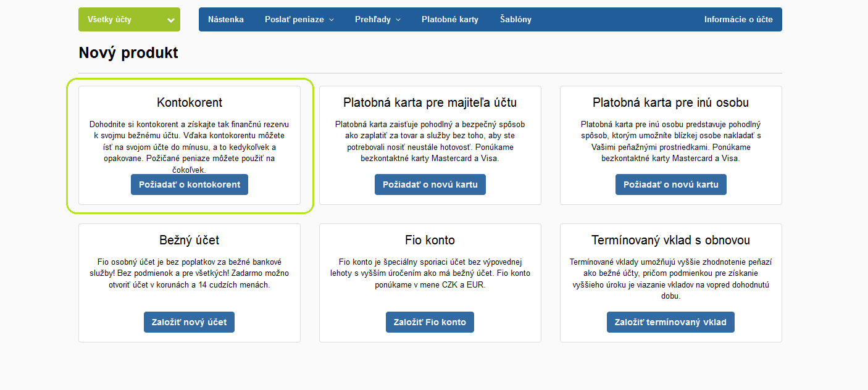Select 'Platobná karta pre inú osobu' heading

671,102
